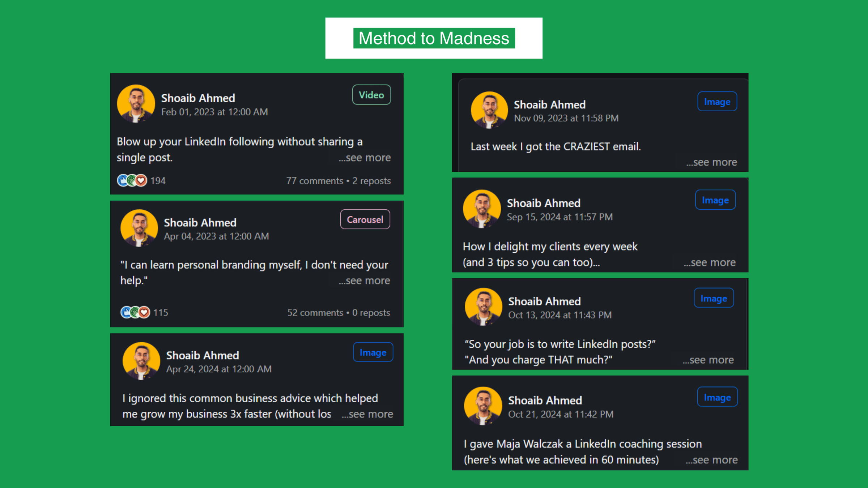Select the profile picture on the Sep 15, 2024 post
The height and width of the screenshot is (488, 868).
[x=482, y=209]
